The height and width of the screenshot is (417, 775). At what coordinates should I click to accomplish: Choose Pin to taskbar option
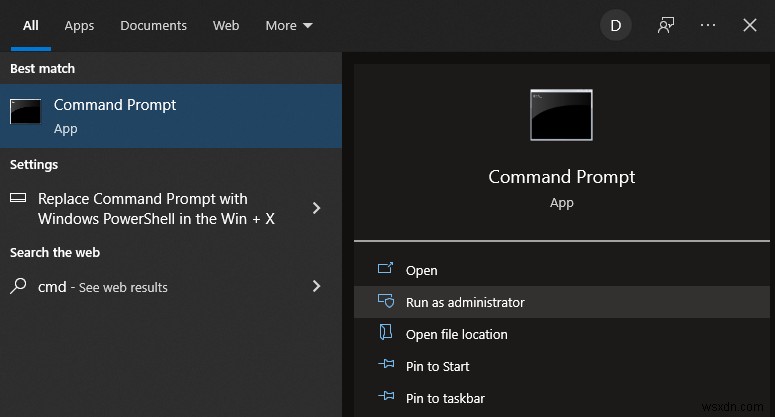coord(445,398)
